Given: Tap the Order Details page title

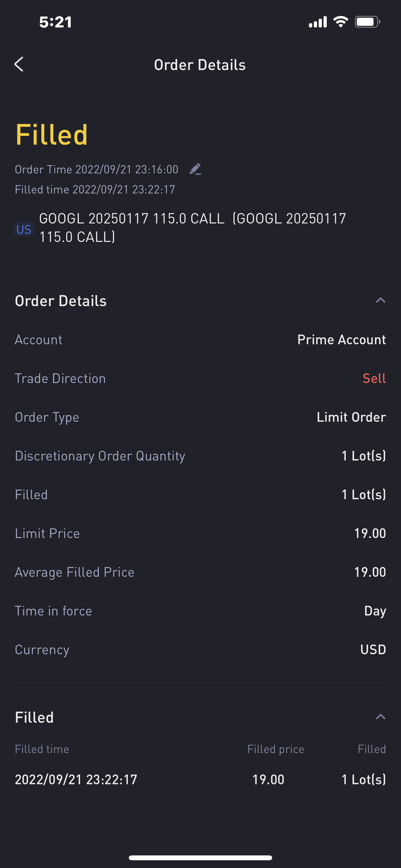Looking at the screenshot, I should coord(200,65).
